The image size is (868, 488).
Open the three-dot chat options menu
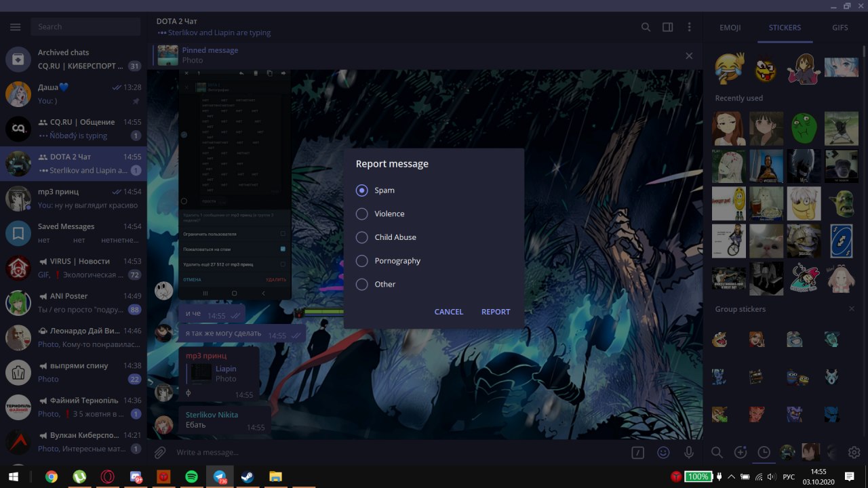pos(689,27)
